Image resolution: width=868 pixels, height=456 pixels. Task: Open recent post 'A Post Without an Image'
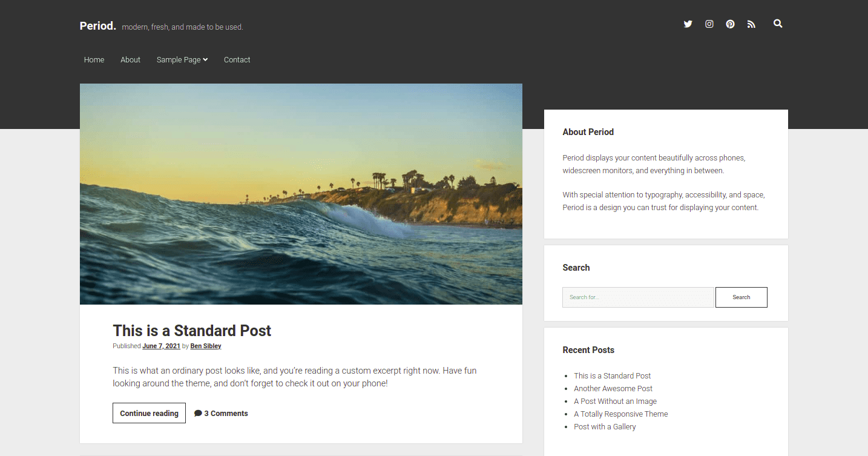tap(615, 401)
